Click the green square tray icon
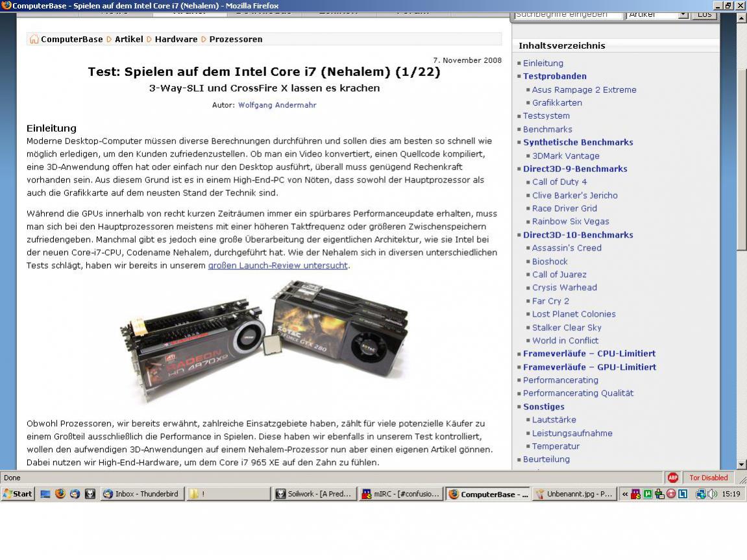This screenshot has height=560, width=747. click(x=648, y=494)
